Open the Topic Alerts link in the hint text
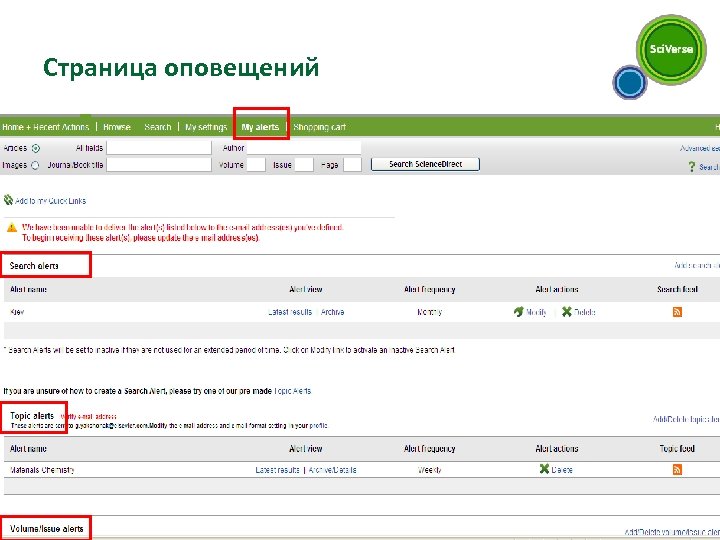The width and height of the screenshot is (720, 540). pos(292,391)
